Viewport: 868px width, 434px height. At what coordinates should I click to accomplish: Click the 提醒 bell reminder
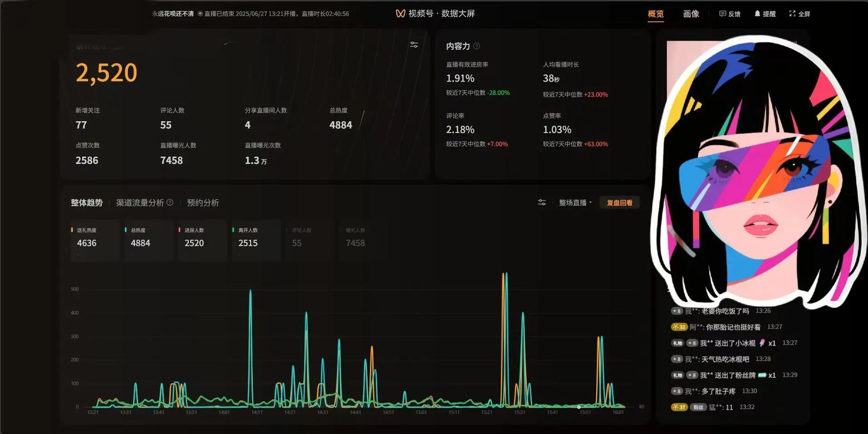click(x=765, y=14)
